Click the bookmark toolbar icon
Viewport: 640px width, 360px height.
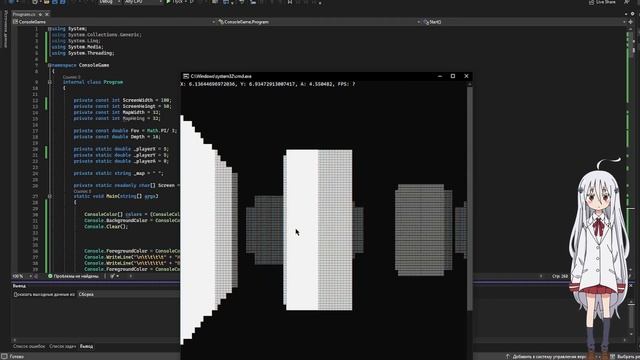coord(290,2)
